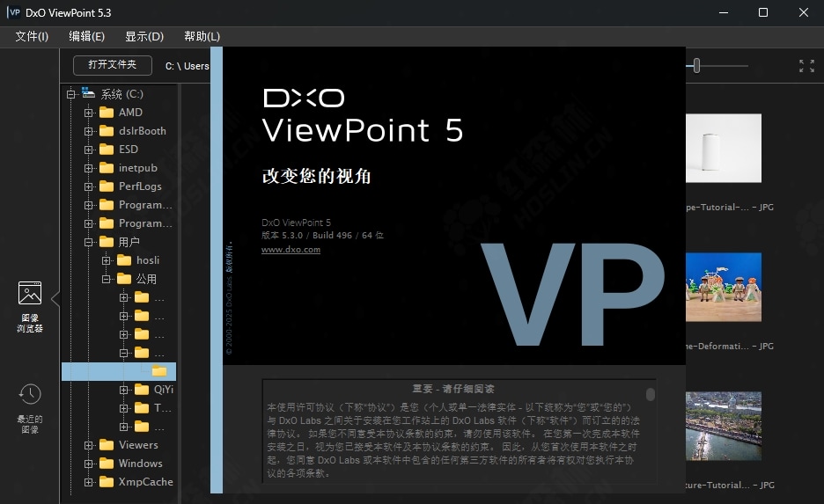The image size is (824, 504).
Task: Collapse the 用户 folder node
Action: click(x=88, y=242)
